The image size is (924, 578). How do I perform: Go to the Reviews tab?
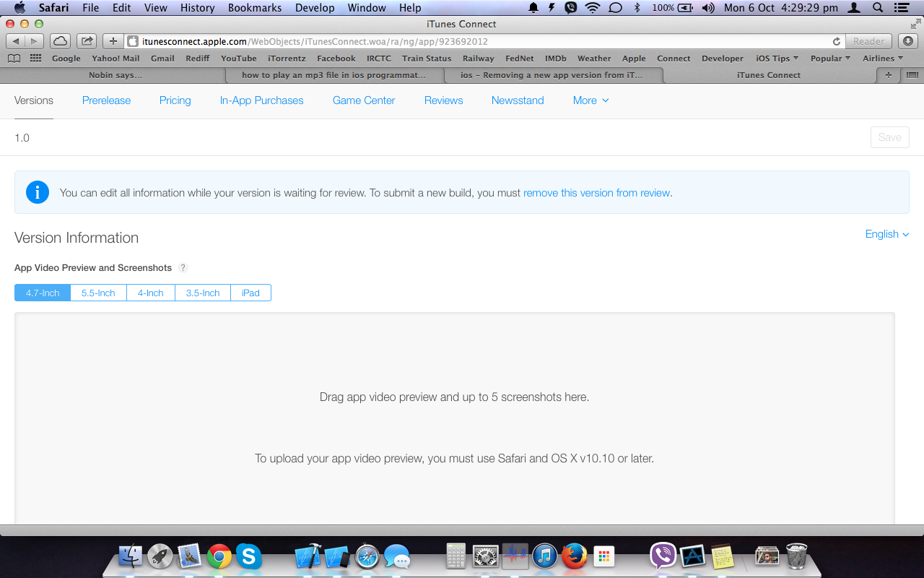[444, 100]
